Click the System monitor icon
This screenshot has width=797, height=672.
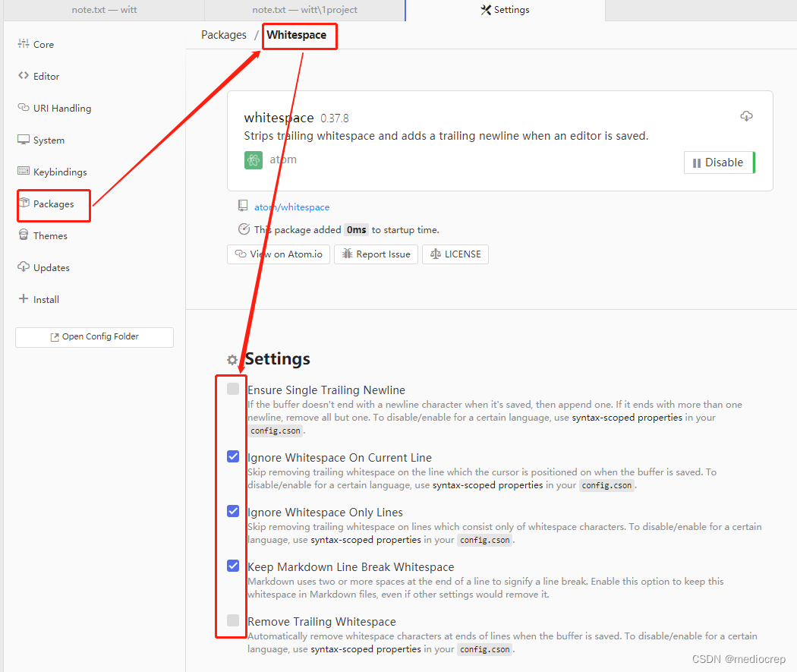(24, 139)
